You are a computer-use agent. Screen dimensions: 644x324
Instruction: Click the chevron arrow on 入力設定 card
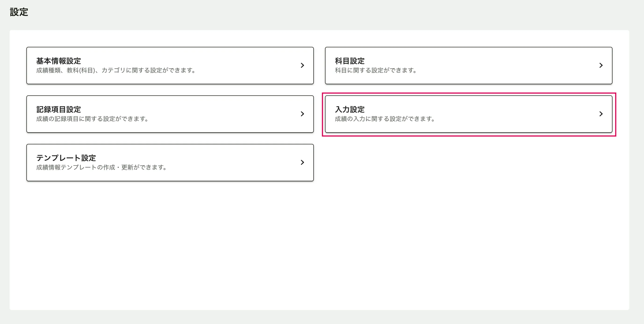[601, 114]
